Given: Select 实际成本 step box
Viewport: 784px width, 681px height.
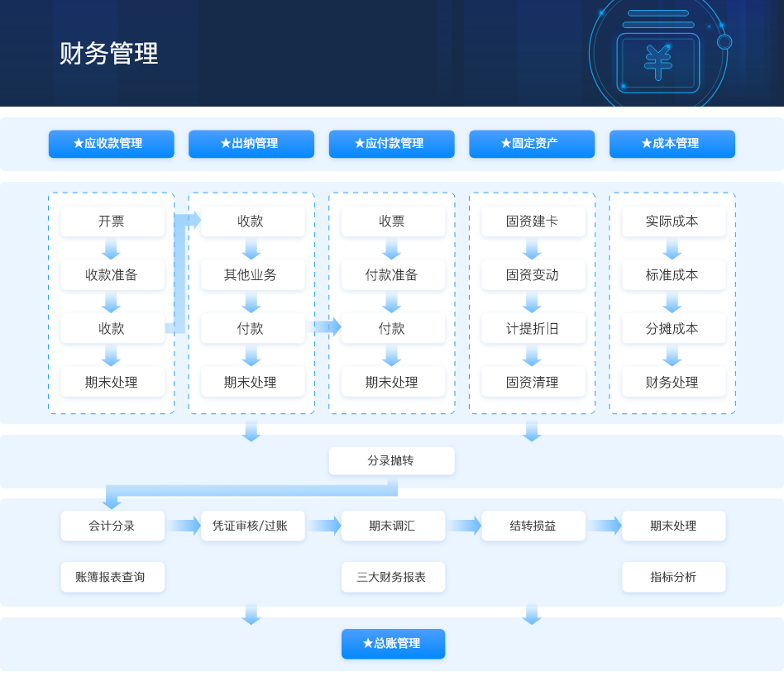Looking at the screenshot, I should click(673, 221).
